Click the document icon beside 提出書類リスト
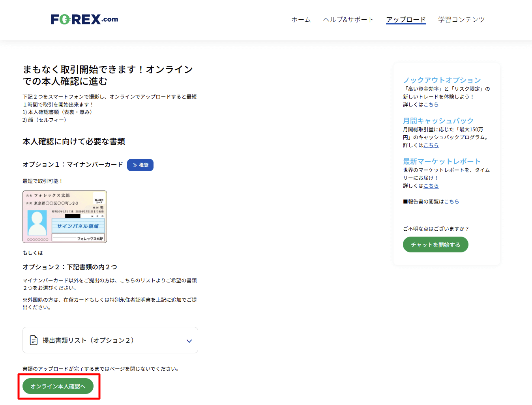The width and height of the screenshot is (532, 405). (34, 340)
